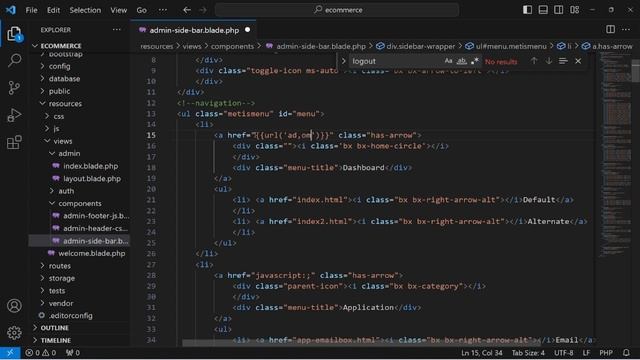Collapse the views folder
The image size is (640, 360).
(62, 141)
